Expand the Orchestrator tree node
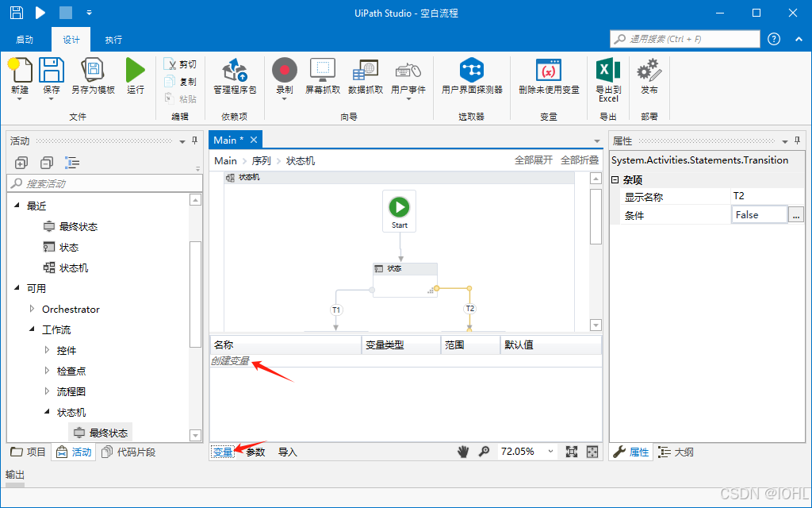812x508 pixels. point(32,309)
